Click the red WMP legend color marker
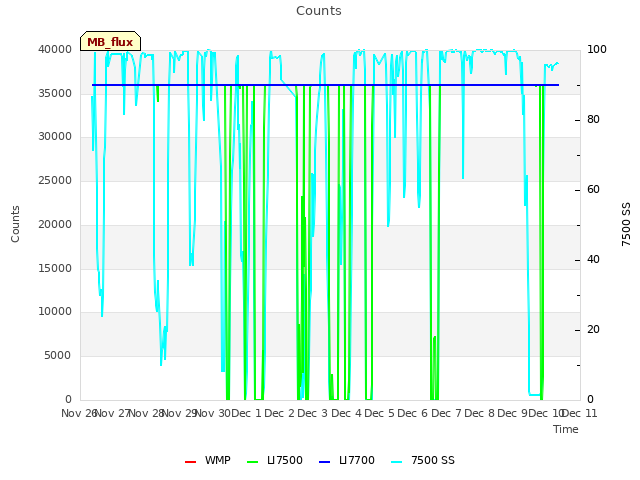Image resolution: width=640 pixels, height=480 pixels. 190,462
